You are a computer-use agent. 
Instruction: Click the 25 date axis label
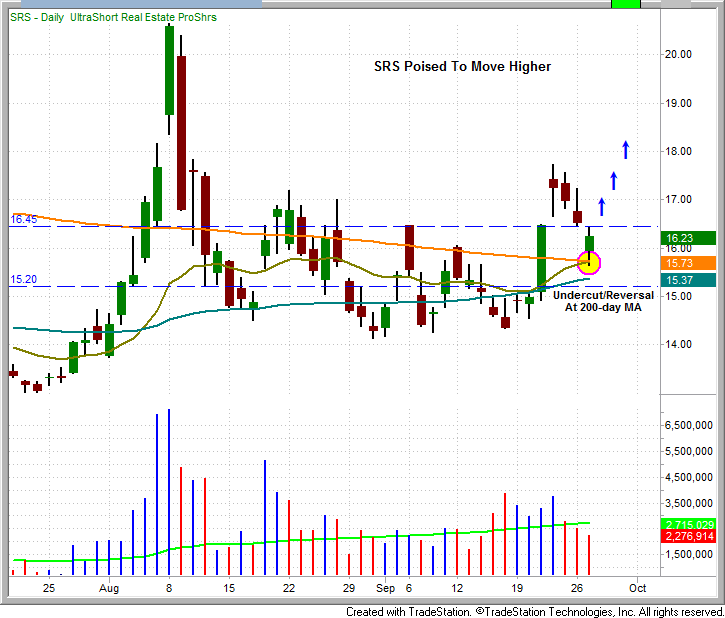pos(49,588)
